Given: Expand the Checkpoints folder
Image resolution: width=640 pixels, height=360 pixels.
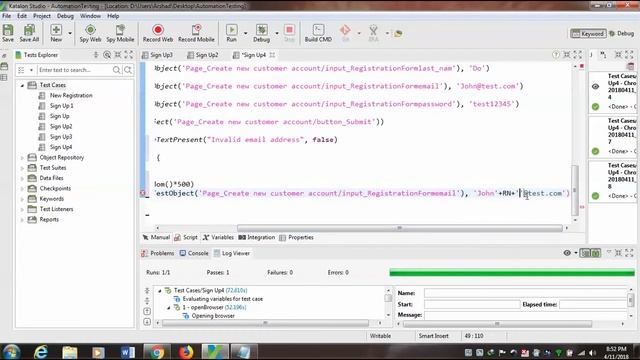Looking at the screenshot, I should coord(22,189).
